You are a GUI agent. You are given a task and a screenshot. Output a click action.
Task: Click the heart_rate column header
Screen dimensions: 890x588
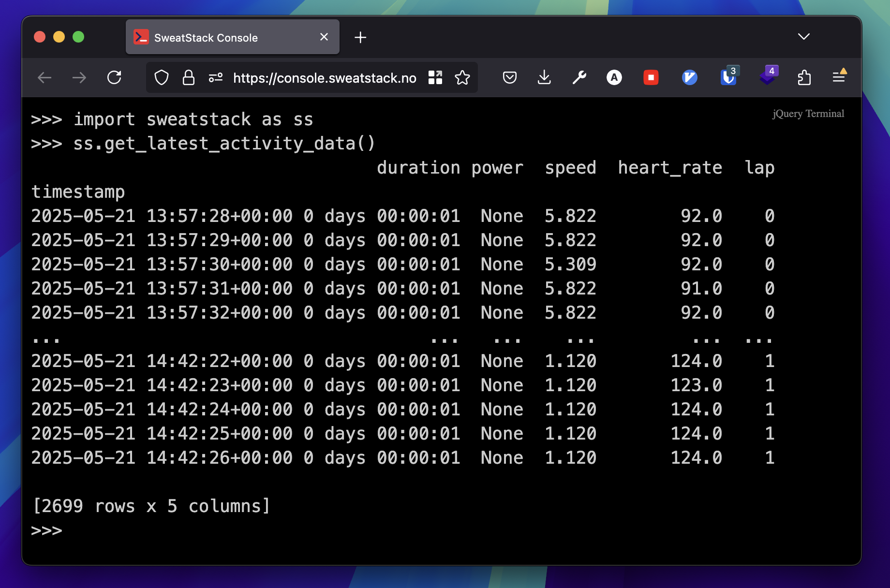coord(670,168)
